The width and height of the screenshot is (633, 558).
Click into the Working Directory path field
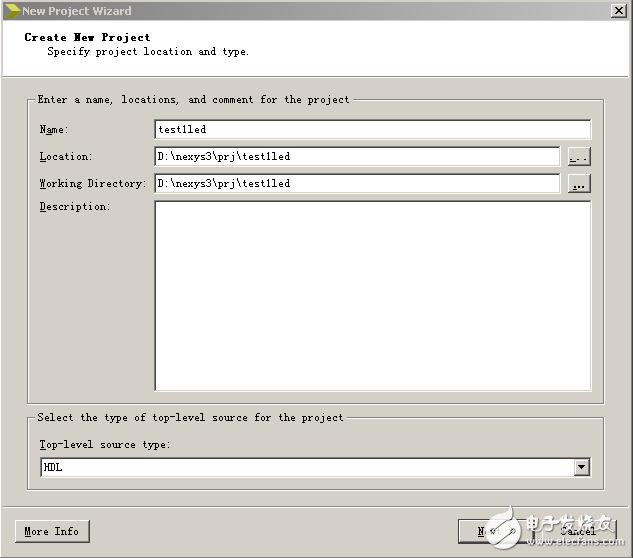coord(357,183)
